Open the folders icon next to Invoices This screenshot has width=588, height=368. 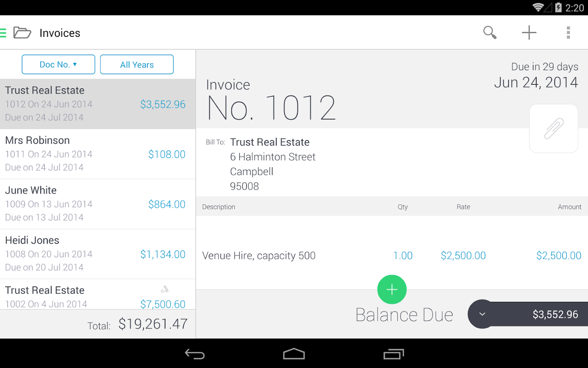[22, 32]
